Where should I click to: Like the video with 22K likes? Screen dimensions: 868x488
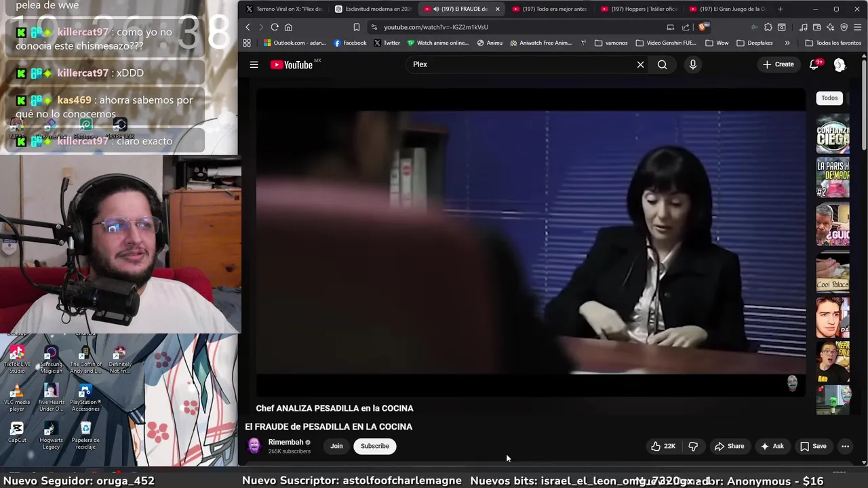(663, 446)
